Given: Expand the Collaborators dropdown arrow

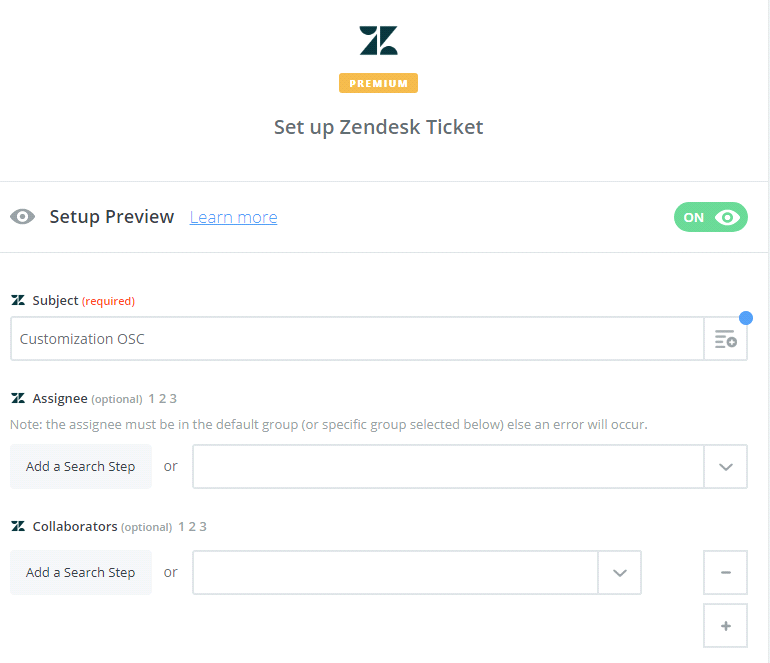Looking at the screenshot, I should pyautogui.click(x=619, y=573).
